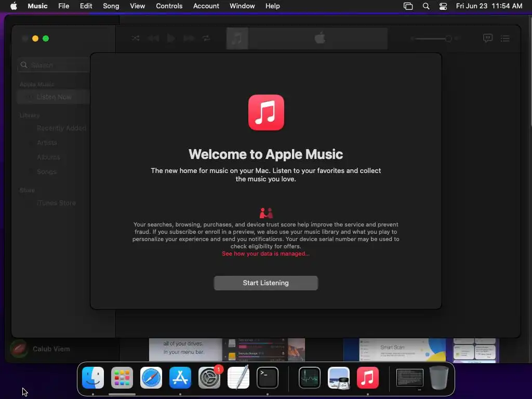
Task: Select Albums in the Library section
Action: tap(48, 157)
